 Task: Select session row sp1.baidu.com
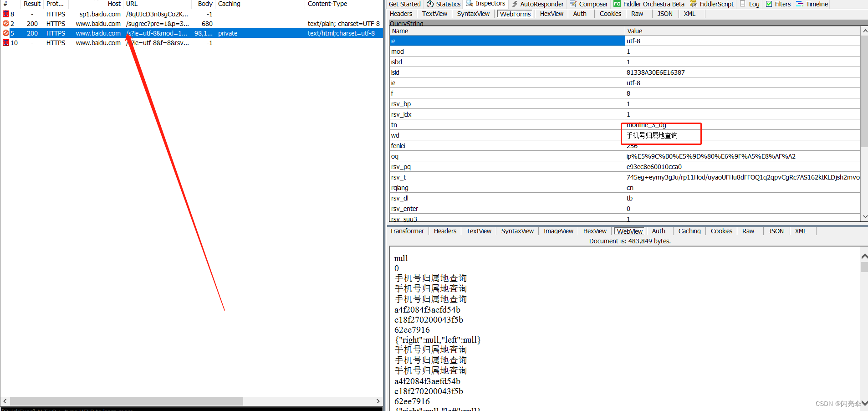(x=191, y=14)
